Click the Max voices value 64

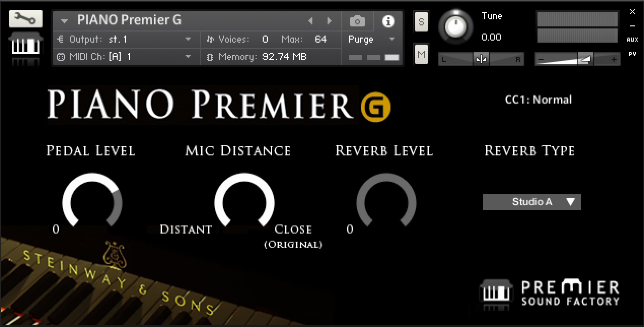[x=320, y=39]
